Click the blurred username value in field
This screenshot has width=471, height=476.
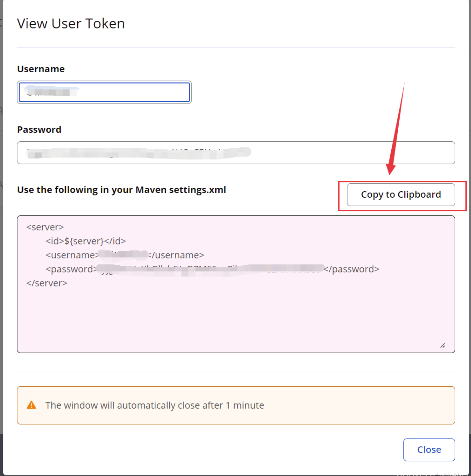coord(52,91)
